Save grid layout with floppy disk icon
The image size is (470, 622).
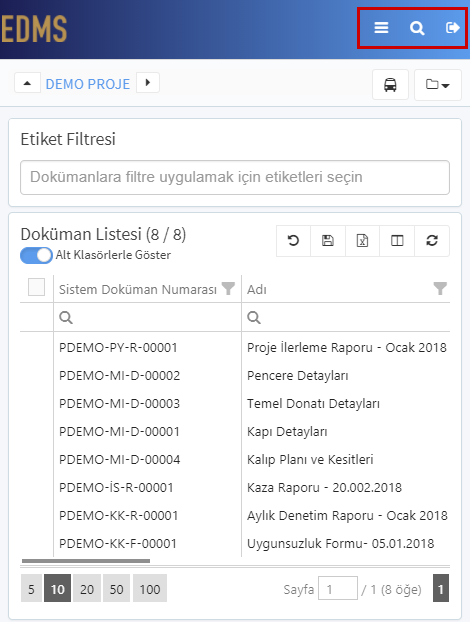click(x=328, y=241)
